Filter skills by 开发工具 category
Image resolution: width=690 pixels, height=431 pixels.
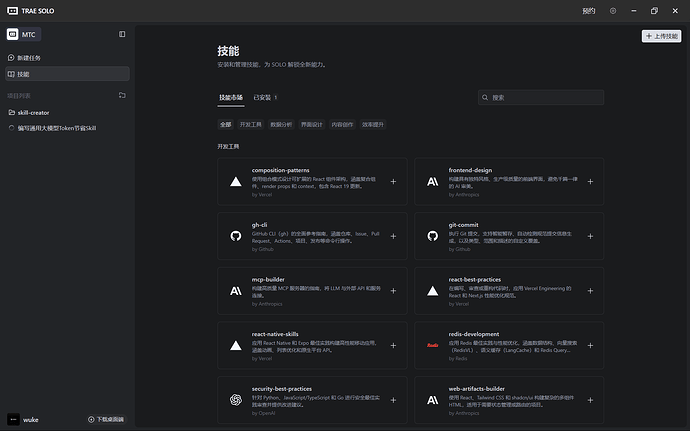[x=250, y=125]
